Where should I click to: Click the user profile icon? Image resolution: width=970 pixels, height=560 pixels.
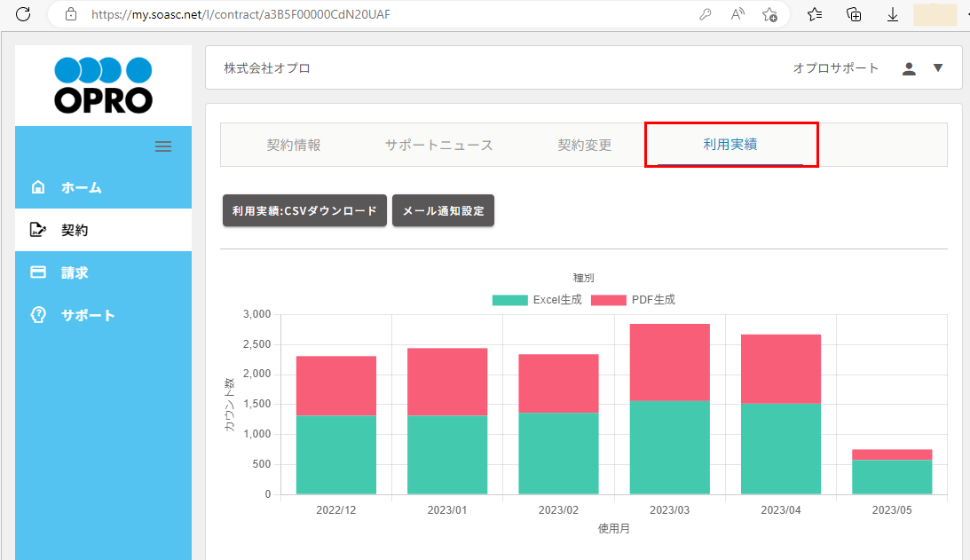(x=909, y=68)
